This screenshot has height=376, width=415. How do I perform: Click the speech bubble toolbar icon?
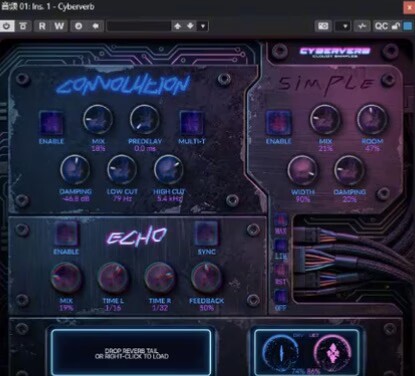click(96, 26)
